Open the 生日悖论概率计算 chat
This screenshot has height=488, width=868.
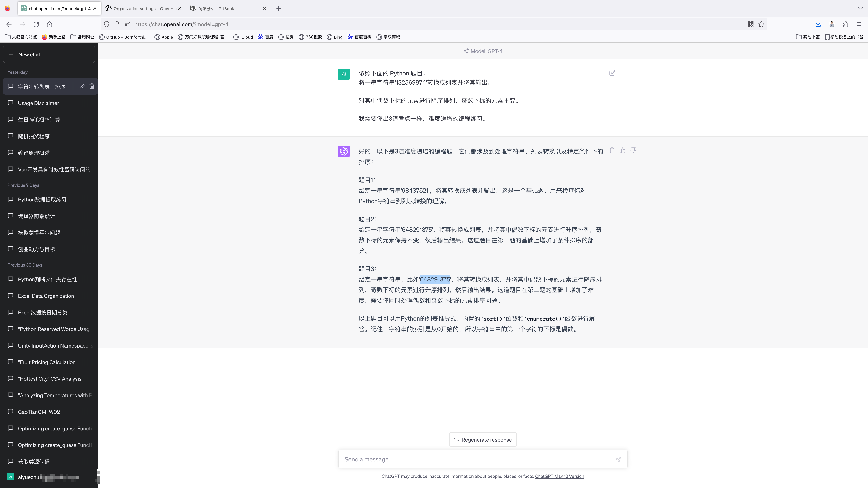pyautogui.click(x=49, y=120)
